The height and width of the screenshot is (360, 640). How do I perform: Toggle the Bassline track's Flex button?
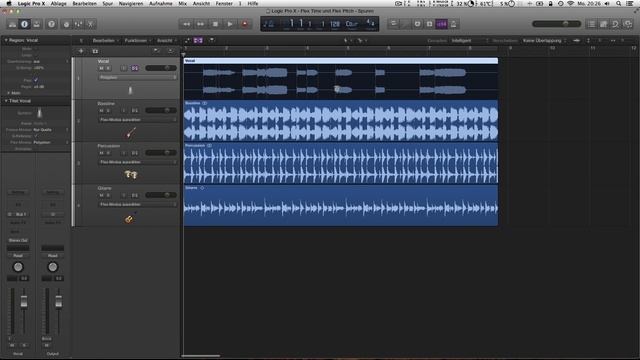coord(135,111)
